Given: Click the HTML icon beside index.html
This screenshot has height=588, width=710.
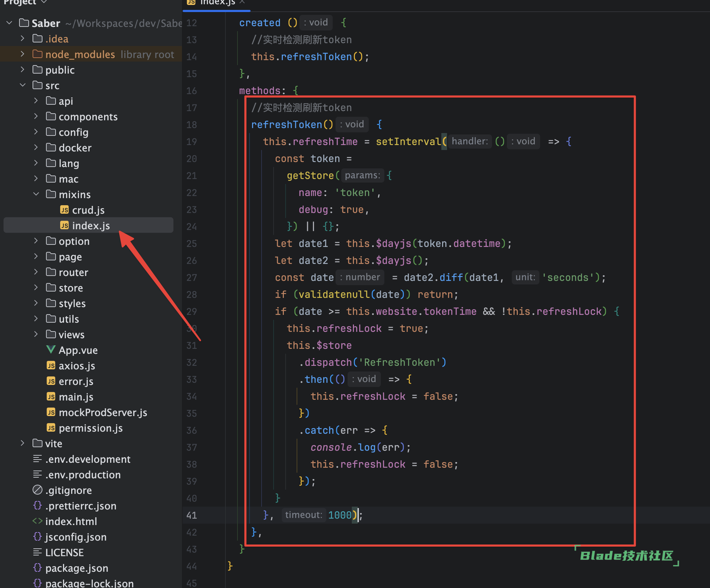Looking at the screenshot, I should pos(38,521).
